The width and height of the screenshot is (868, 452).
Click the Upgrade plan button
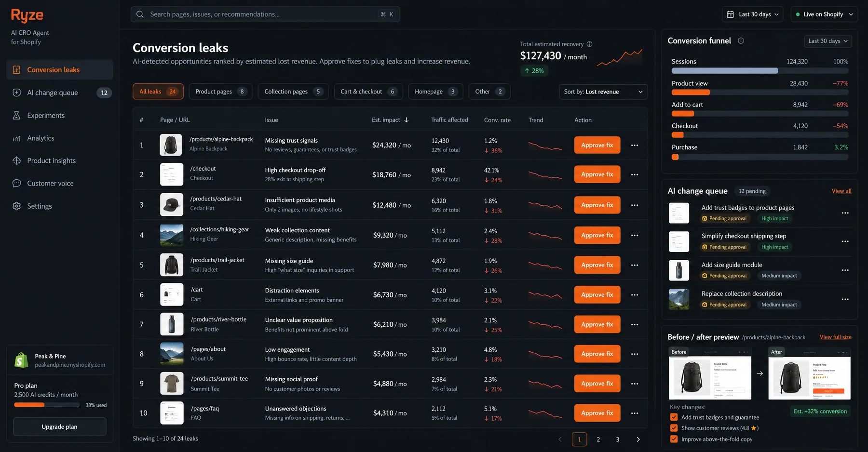tap(59, 427)
